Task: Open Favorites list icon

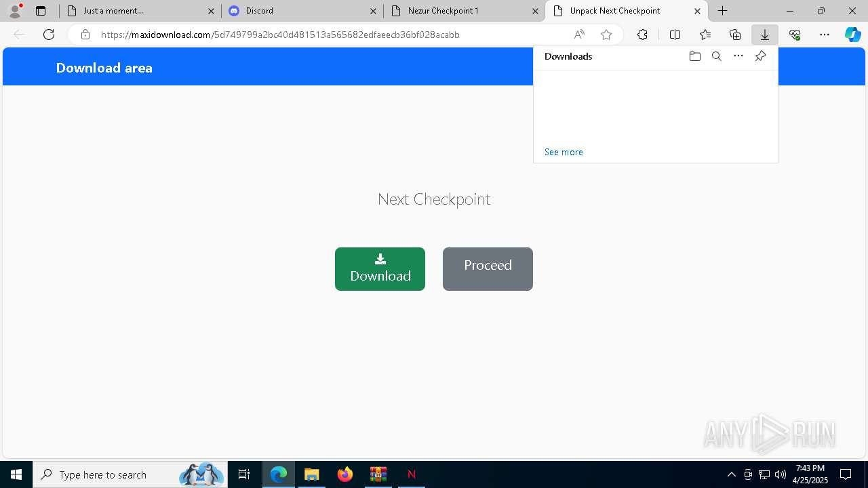Action: point(705,35)
